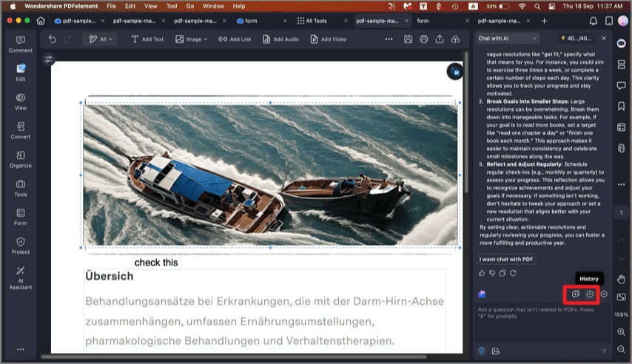Image resolution: width=632 pixels, height=364 pixels.
Task: Click the AI question input field
Action: (x=541, y=323)
